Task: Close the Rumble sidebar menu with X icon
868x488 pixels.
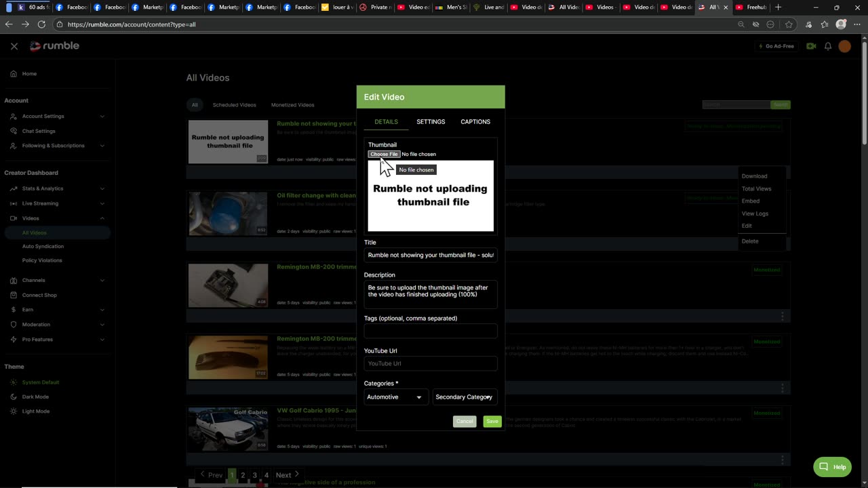Action: (14, 46)
